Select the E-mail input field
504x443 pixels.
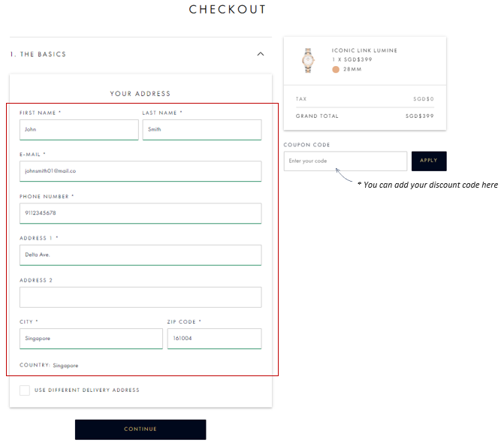pos(140,171)
